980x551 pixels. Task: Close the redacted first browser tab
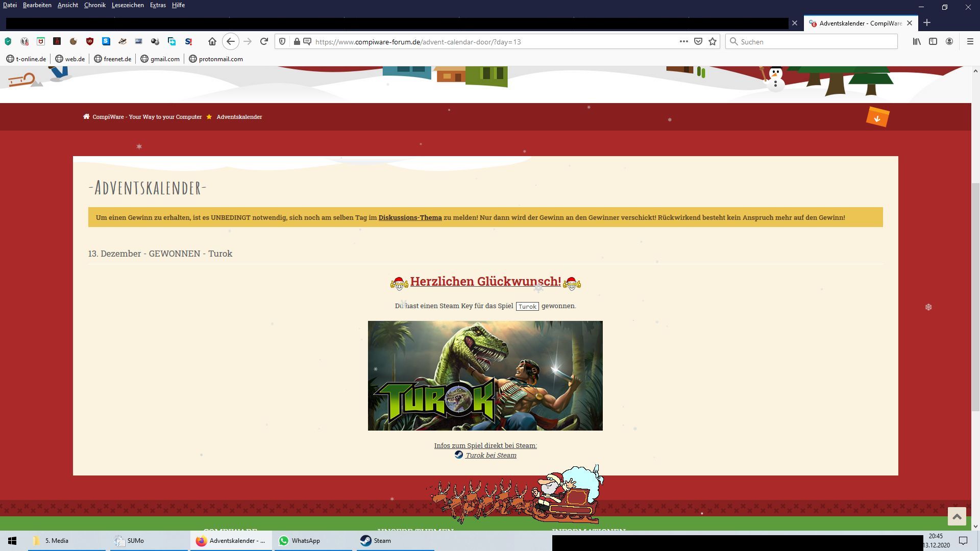[x=794, y=23]
